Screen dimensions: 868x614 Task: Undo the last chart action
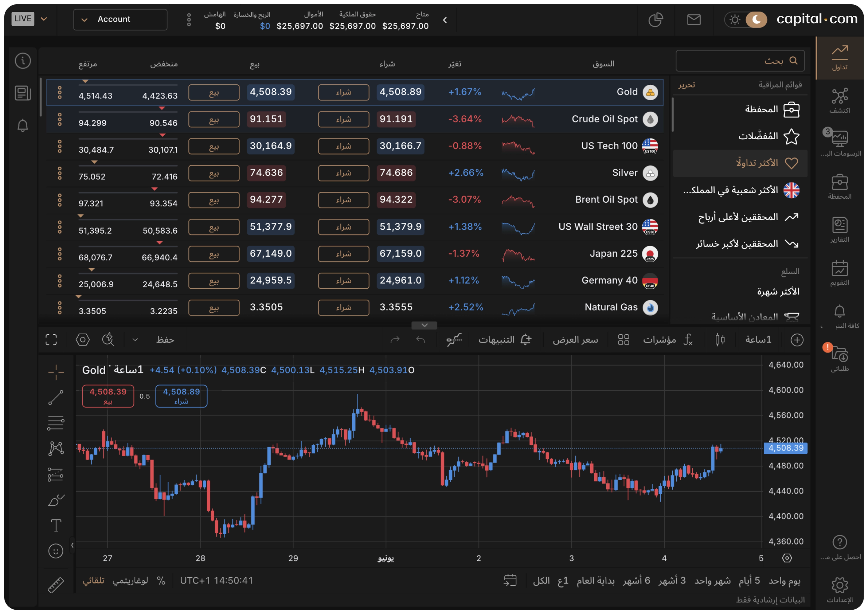420,340
